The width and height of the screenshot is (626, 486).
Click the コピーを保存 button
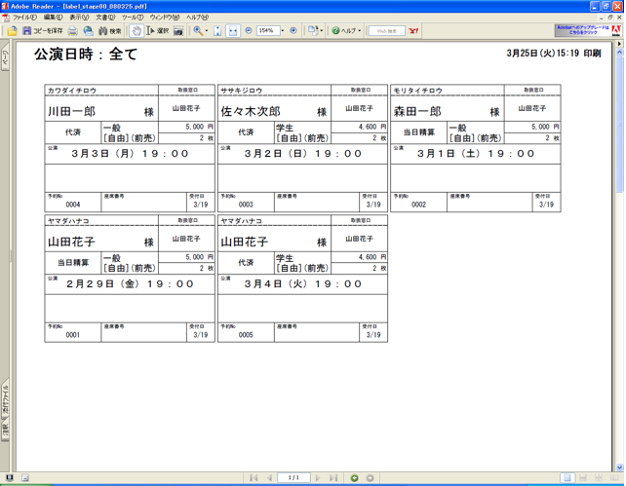click(x=42, y=31)
